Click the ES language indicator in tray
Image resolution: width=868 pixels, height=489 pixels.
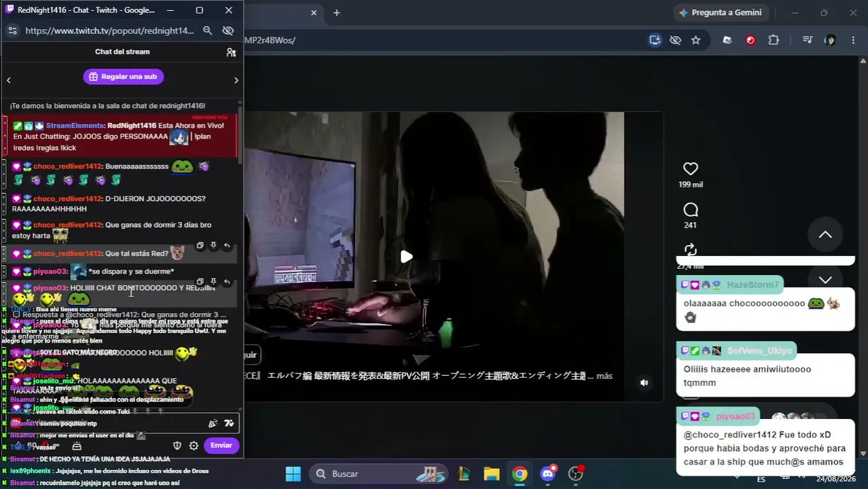pos(761,479)
